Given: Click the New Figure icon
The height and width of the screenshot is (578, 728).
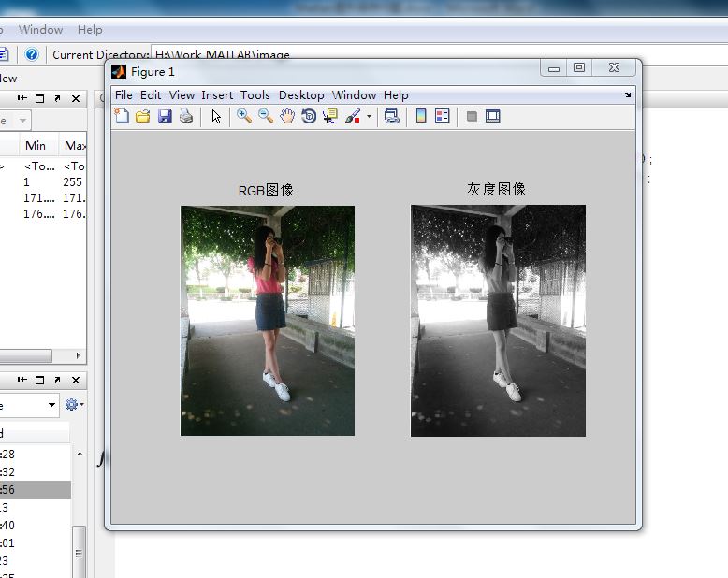Looking at the screenshot, I should [x=122, y=116].
